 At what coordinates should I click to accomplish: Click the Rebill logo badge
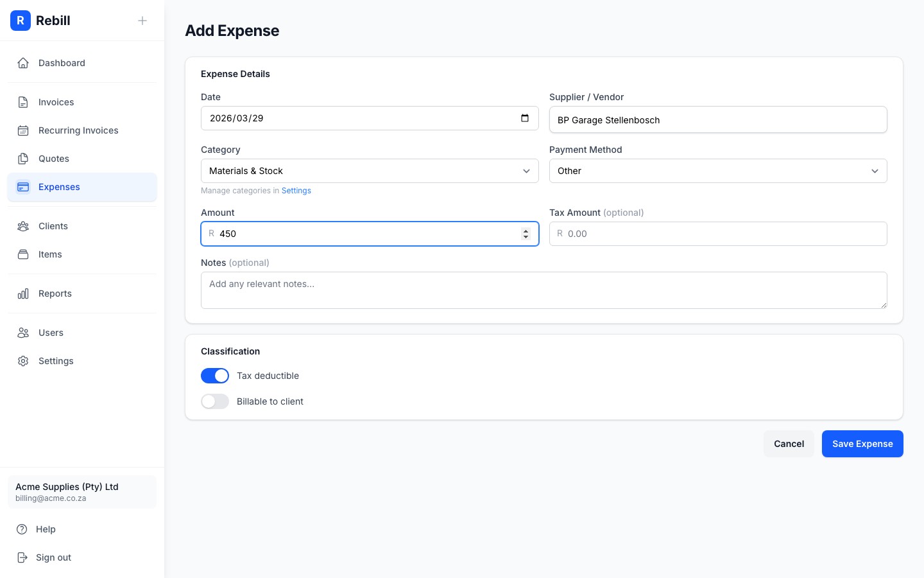click(21, 21)
